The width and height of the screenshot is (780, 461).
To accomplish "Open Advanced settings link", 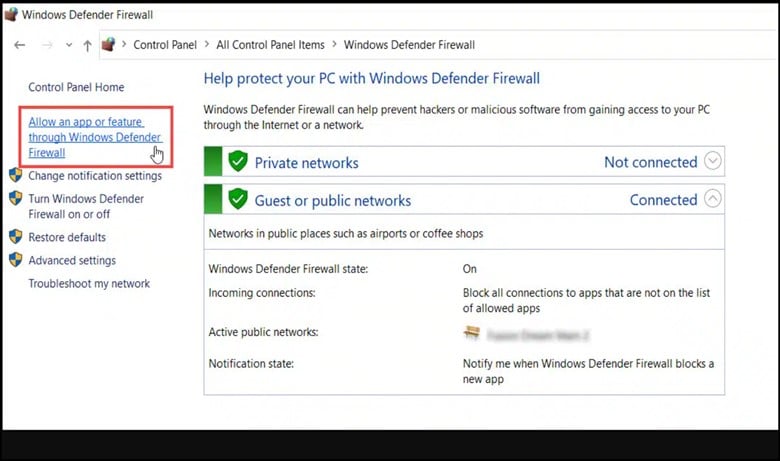I will [72, 260].
